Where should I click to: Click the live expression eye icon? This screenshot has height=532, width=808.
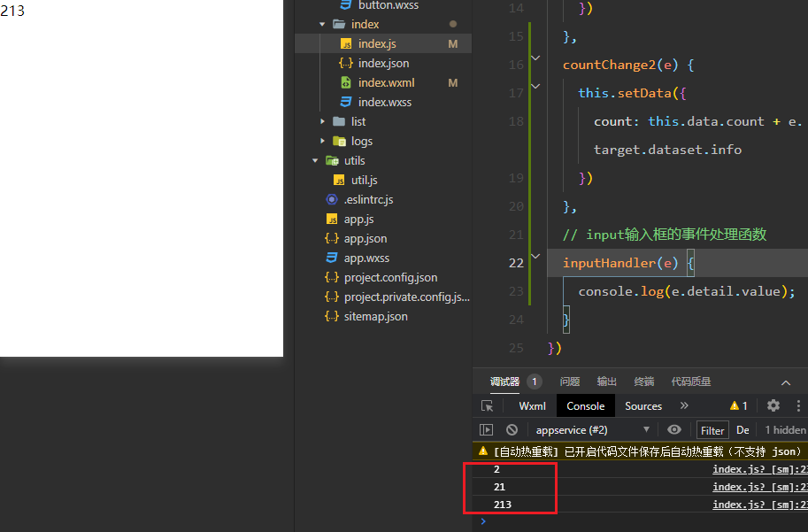[x=674, y=429]
